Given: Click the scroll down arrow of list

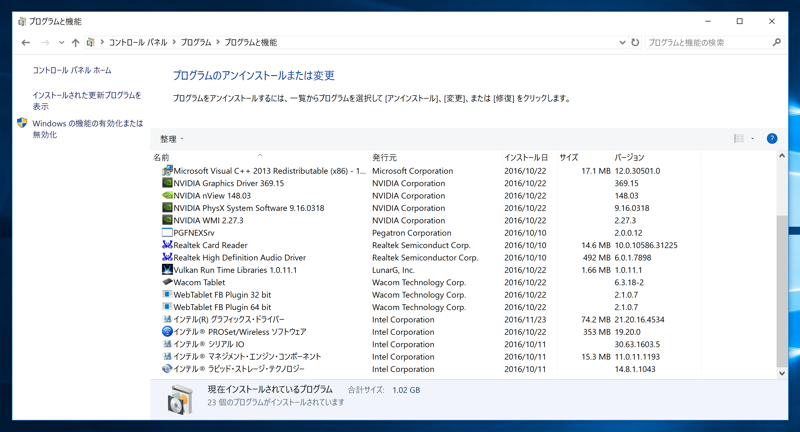Looking at the screenshot, I should pos(782,373).
